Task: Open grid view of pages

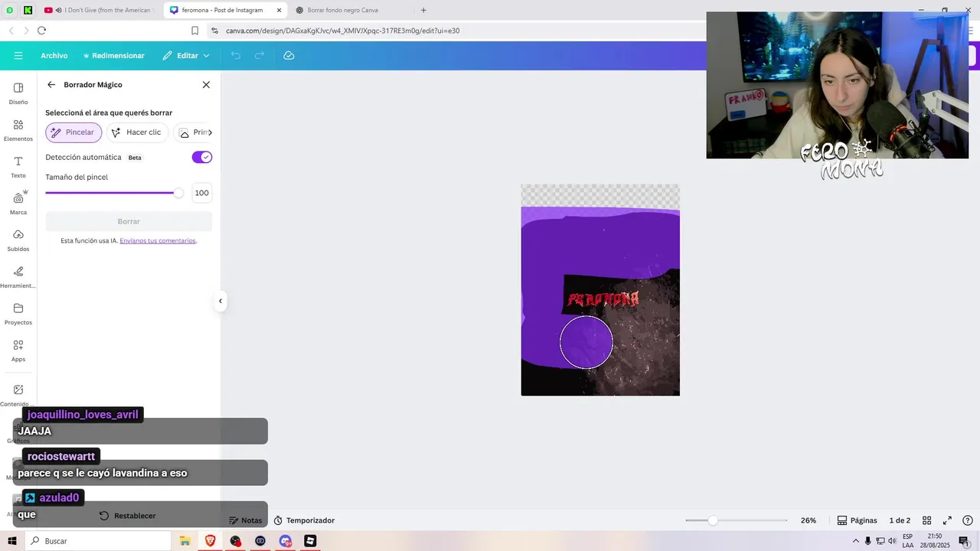Action: click(x=926, y=520)
